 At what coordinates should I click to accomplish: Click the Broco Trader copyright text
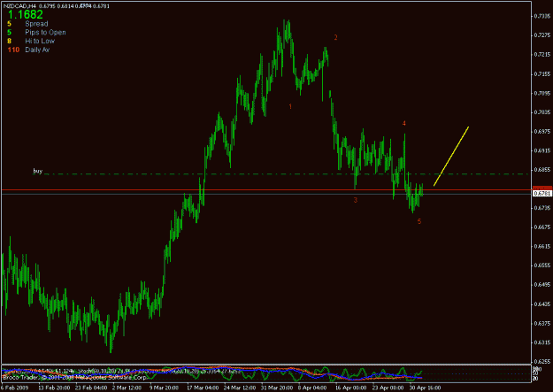[x=74, y=378]
